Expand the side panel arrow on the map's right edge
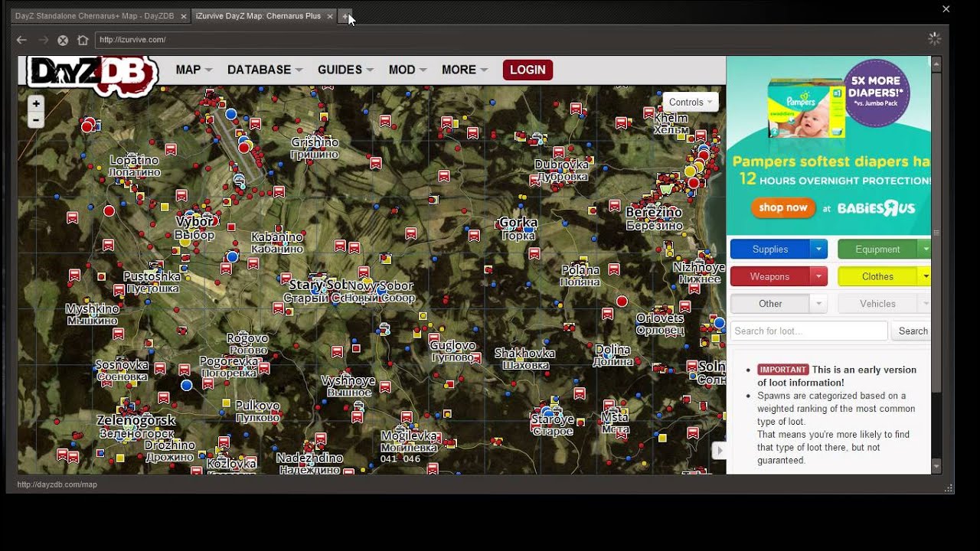The width and height of the screenshot is (980, 551). click(718, 451)
